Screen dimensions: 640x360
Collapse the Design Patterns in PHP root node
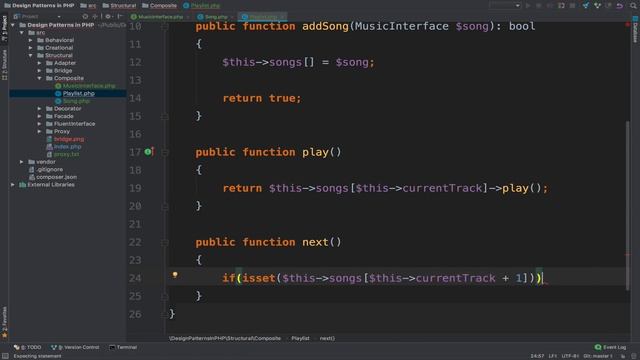13,25
